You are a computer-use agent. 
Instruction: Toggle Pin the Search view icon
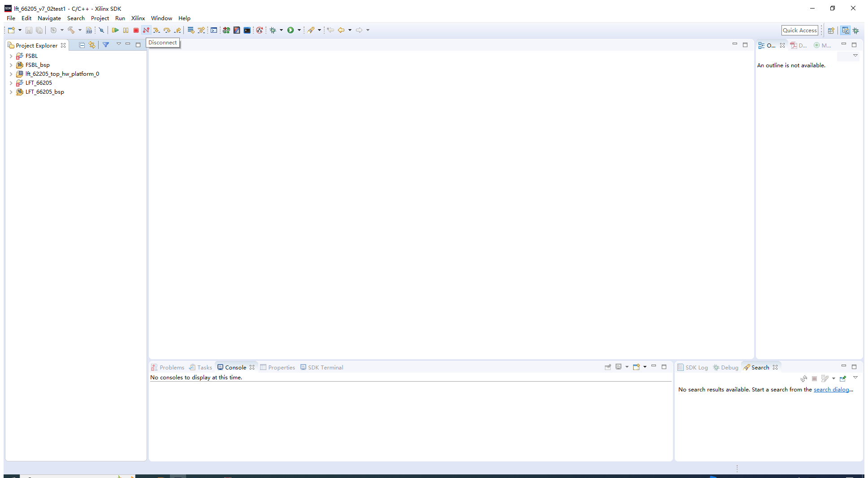coord(843,378)
